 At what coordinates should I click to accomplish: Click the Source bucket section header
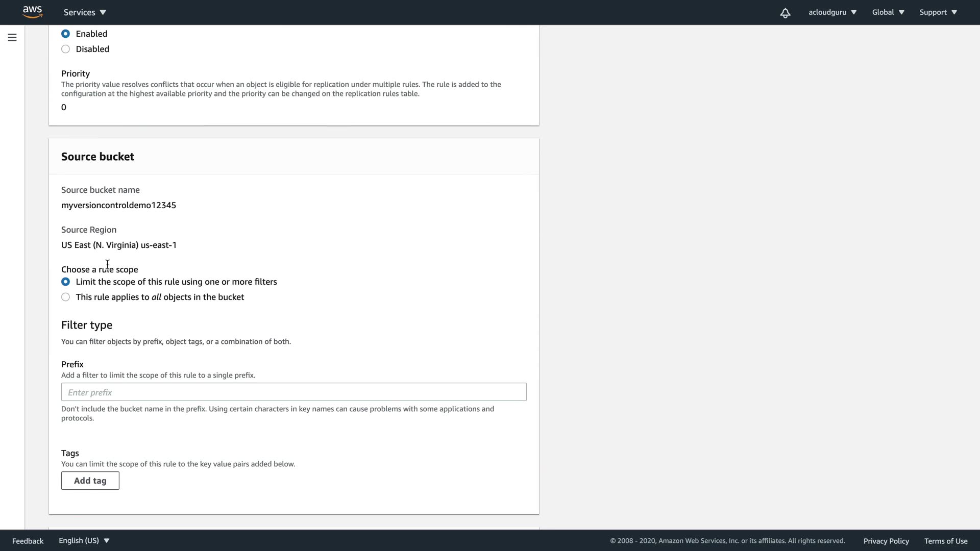point(97,157)
